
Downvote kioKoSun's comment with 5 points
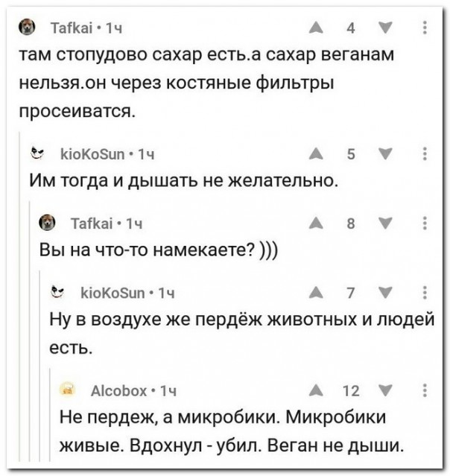coord(386,155)
